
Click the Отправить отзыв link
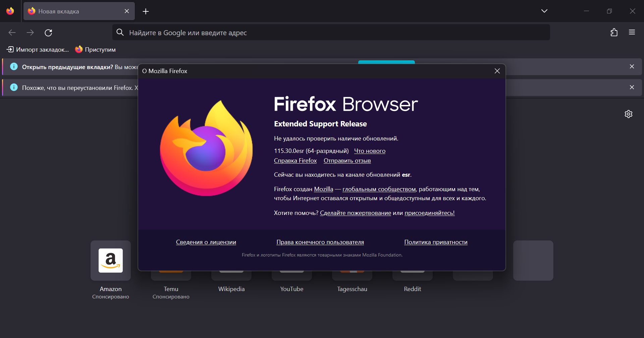point(347,161)
